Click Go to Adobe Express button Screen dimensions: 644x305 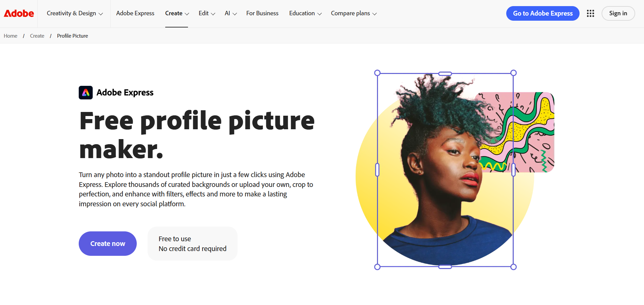[543, 14]
